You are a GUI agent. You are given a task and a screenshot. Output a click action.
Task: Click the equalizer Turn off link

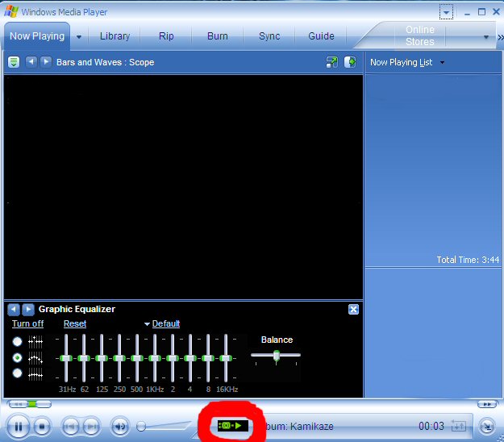click(x=27, y=323)
